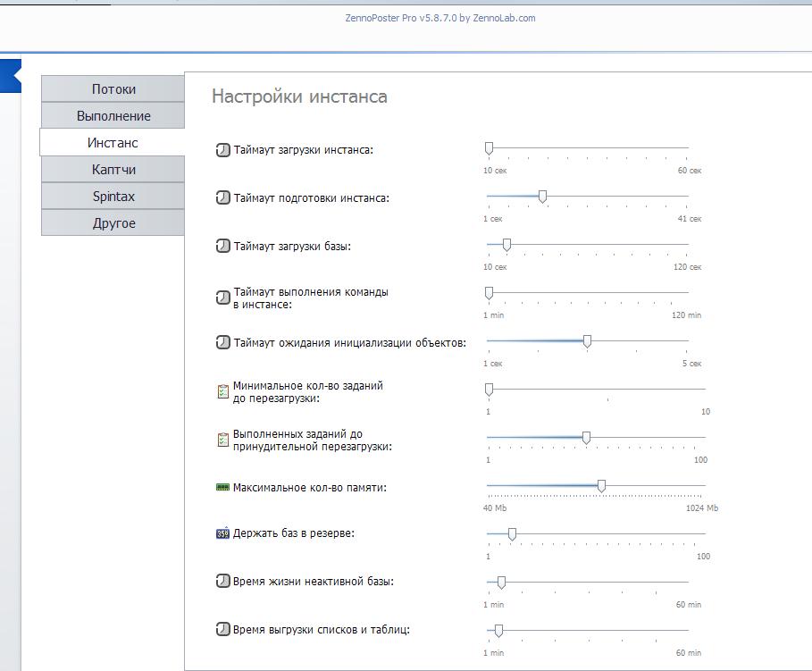
Task: Click the clock icon beside Таймаут загрузки инстанса
Action: (223, 150)
